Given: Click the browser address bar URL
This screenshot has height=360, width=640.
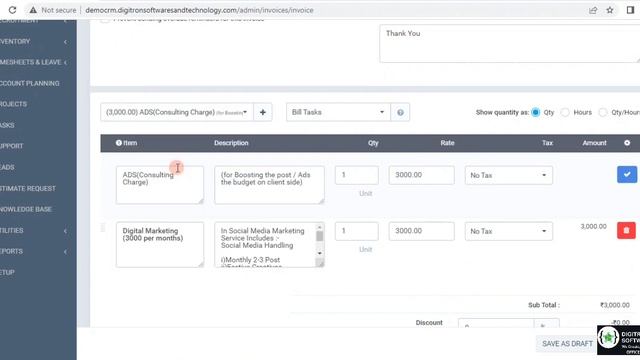Looking at the screenshot, I should [x=199, y=10].
